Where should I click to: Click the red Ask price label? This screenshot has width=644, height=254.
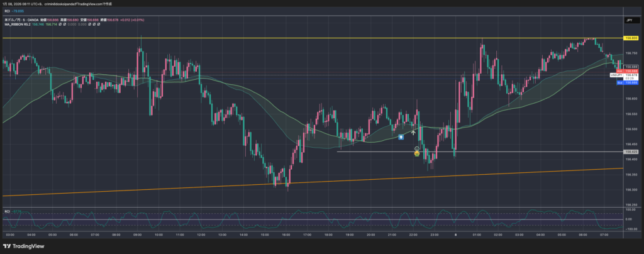pyautogui.click(x=619, y=71)
